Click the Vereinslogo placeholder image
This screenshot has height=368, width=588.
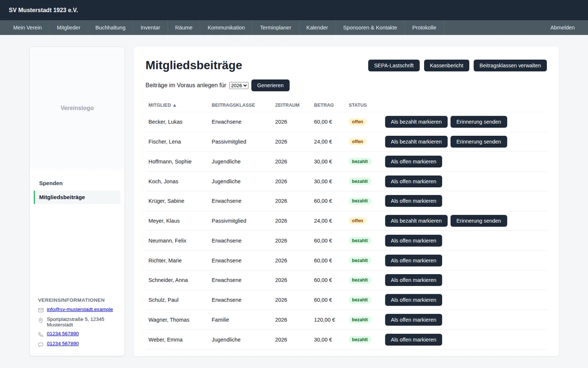77,108
